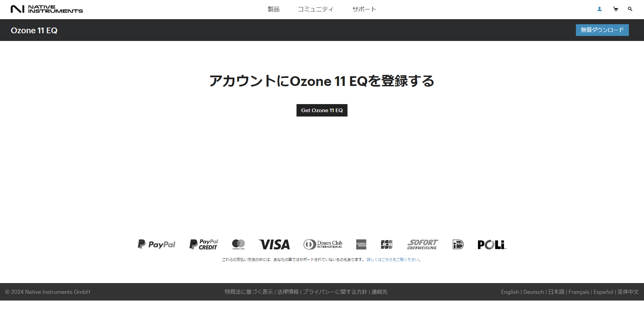This screenshot has height=321, width=644.
Task: Select the Ozone 11 EQ page title
Action: point(34,30)
